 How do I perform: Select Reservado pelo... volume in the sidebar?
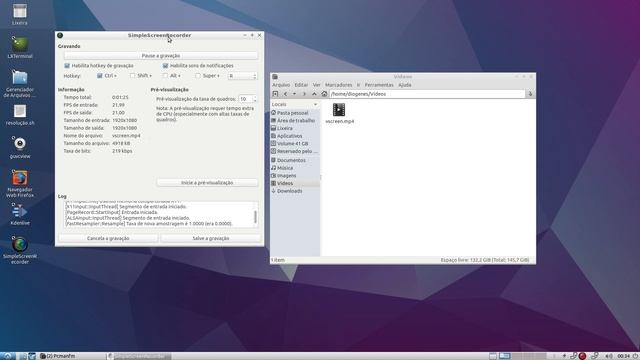click(x=295, y=151)
